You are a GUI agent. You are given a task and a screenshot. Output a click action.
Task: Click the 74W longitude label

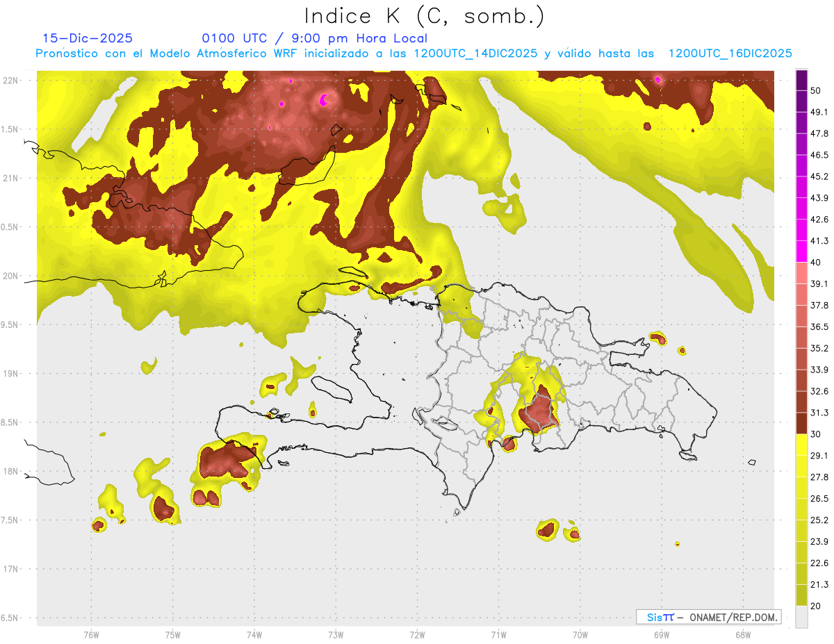pos(254,635)
